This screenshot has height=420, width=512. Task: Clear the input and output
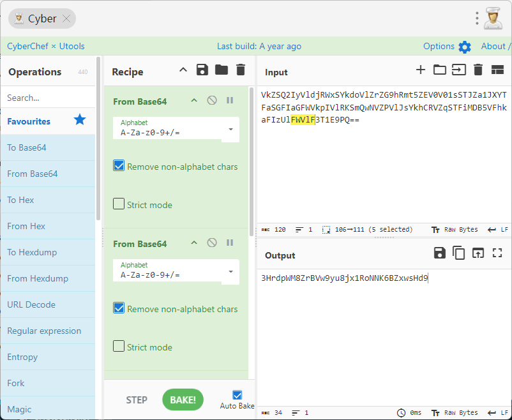click(x=478, y=70)
